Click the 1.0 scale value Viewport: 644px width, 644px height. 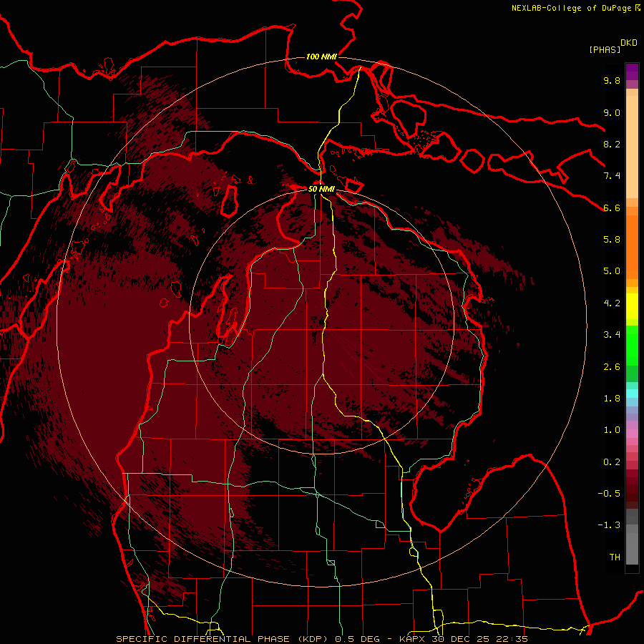click(612, 430)
